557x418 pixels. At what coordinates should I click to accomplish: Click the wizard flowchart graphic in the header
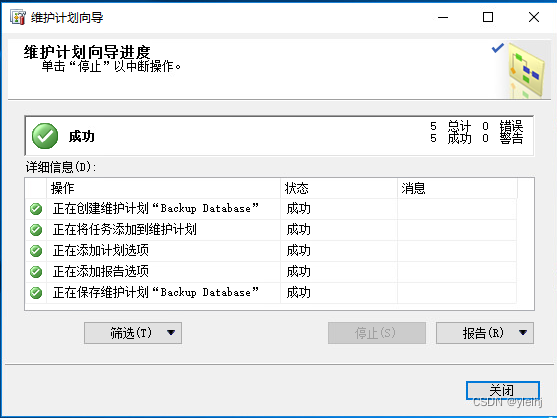point(526,70)
